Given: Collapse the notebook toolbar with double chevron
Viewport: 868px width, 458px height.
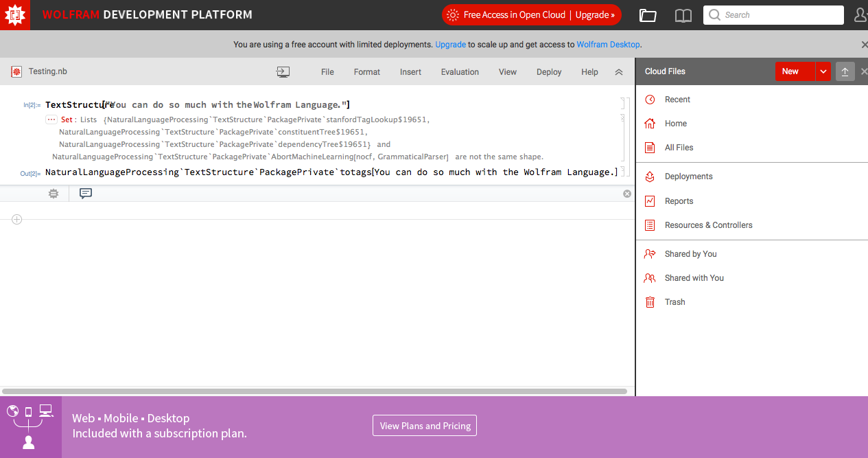Looking at the screenshot, I should [x=618, y=71].
